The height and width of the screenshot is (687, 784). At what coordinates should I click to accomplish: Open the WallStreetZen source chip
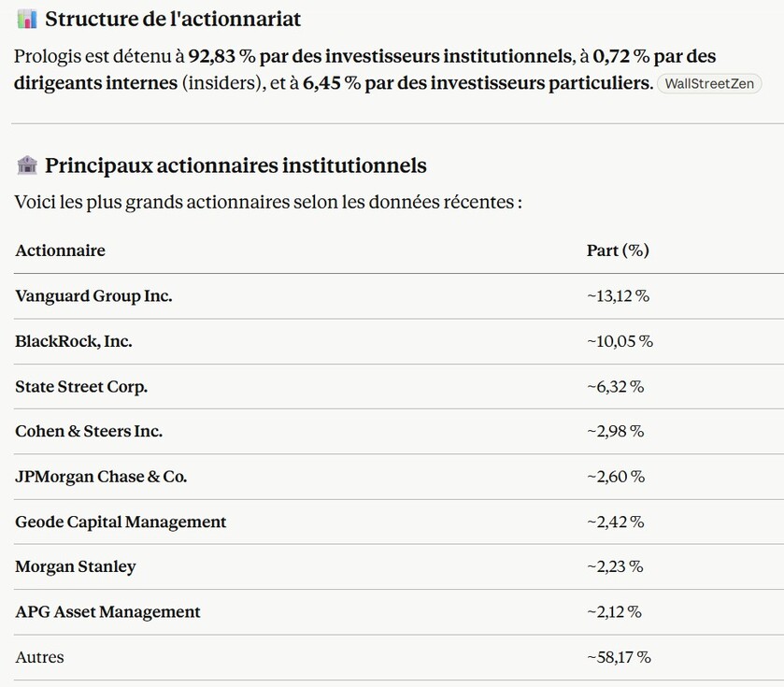[709, 84]
